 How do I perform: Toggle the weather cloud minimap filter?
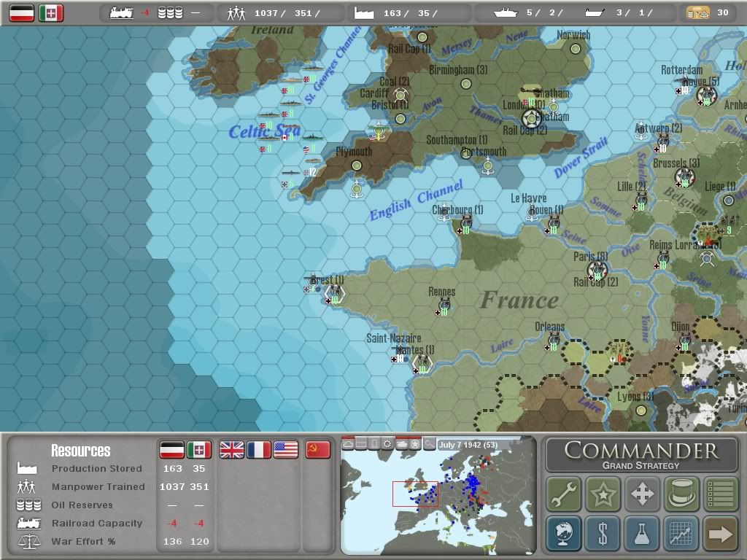click(348, 444)
